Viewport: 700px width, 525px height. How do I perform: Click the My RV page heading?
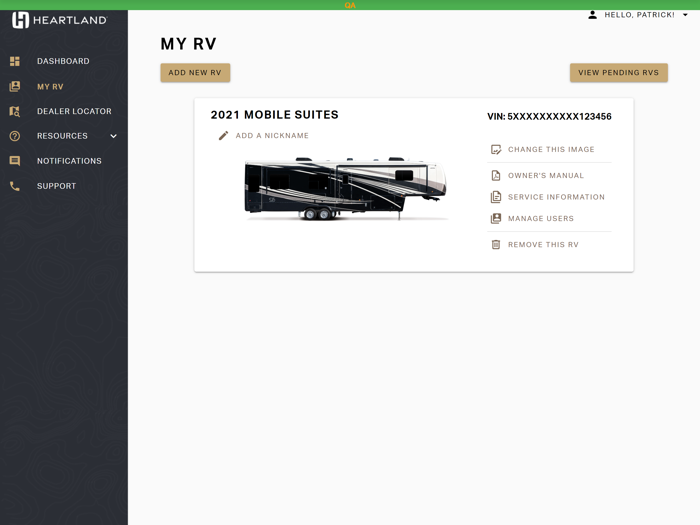pyautogui.click(x=188, y=44)
